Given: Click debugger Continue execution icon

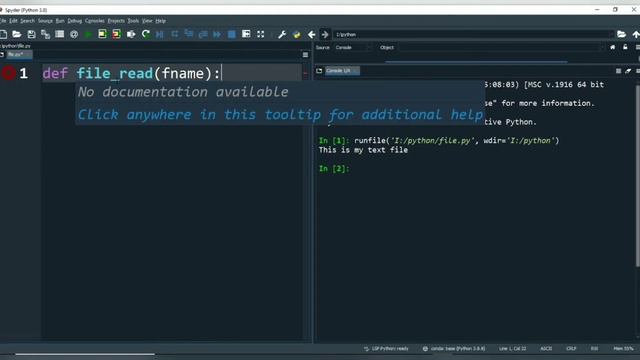Looking at the screenshot, I should tap(217, 34).
